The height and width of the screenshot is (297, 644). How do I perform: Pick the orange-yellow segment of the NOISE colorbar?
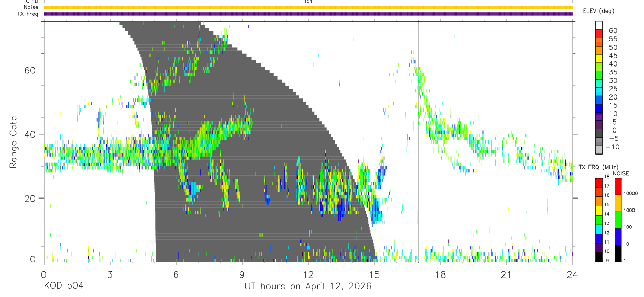[x=618, y=203]
